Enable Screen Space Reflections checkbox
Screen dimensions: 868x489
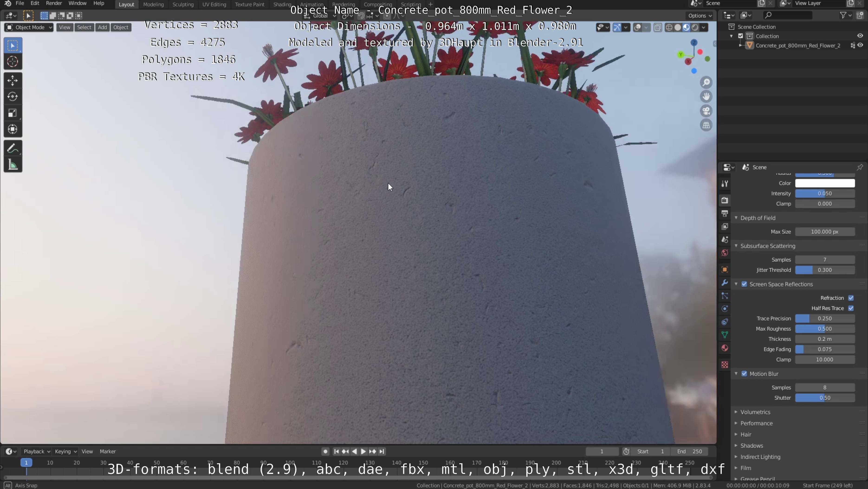tap(744, 284)
